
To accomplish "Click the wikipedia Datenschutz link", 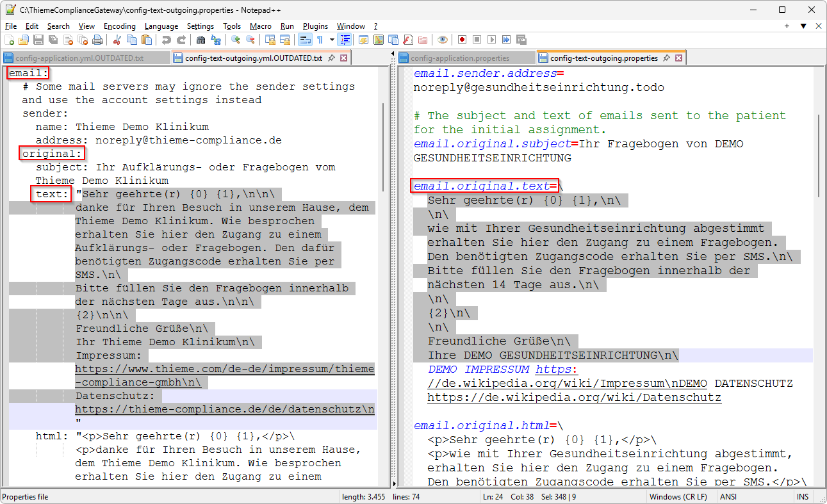I will click(x=574, y=398).
